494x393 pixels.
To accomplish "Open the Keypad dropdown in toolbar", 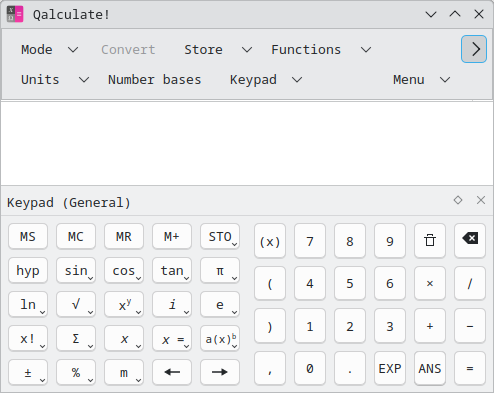I will tap(266, 80).
